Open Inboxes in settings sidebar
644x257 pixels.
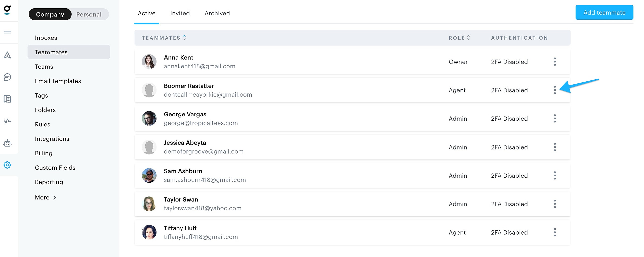pos(46,38)
